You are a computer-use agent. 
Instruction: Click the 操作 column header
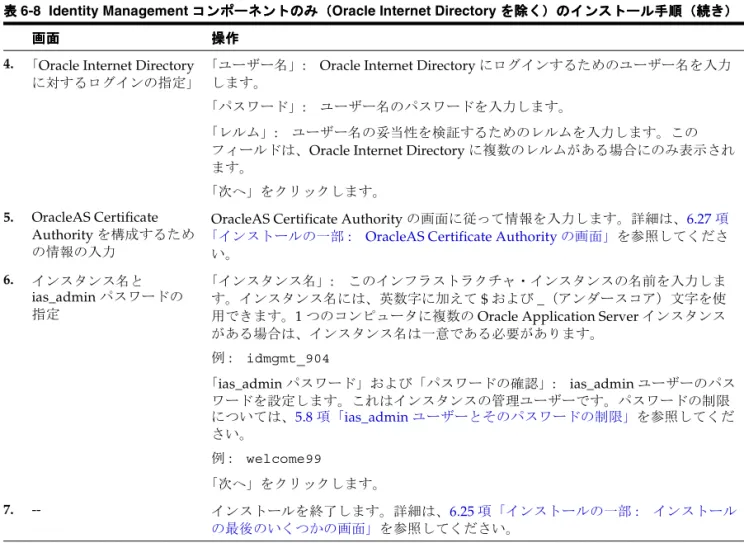(x=225, y=38)
